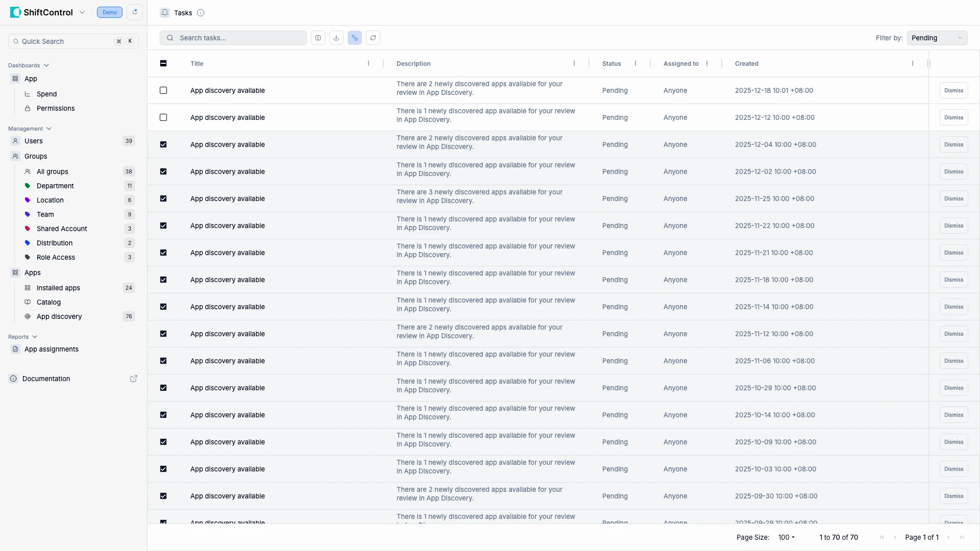This screenshot has width=980, height=551.
Task: Uncheck the 2025-11-22 task row checkbox
Action: pos(163,226)
